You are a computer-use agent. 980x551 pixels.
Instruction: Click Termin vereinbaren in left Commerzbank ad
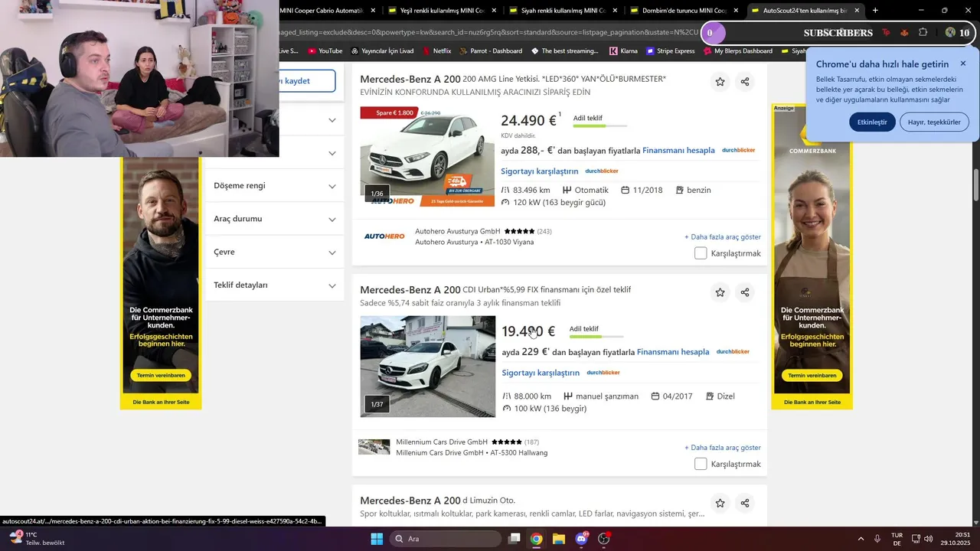(x=161, y=376)
